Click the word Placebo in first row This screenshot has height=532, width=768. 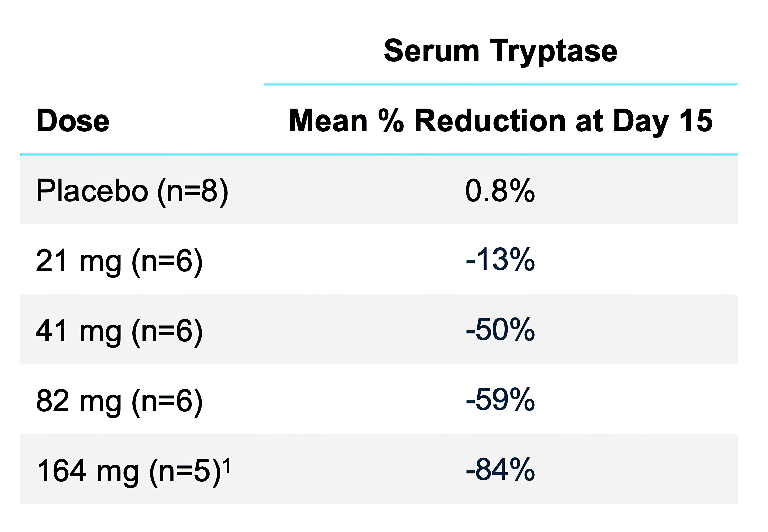[92, 191]
